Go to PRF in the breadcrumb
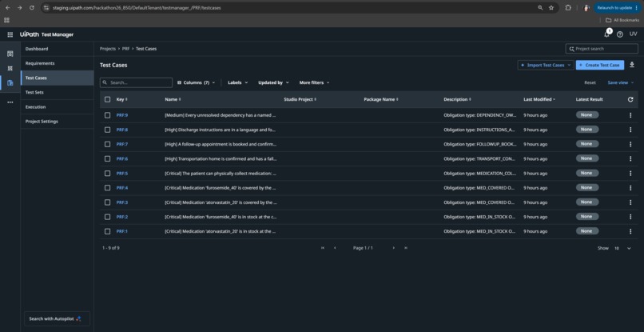This screenshot has width=644, height=332. (125, 49)
